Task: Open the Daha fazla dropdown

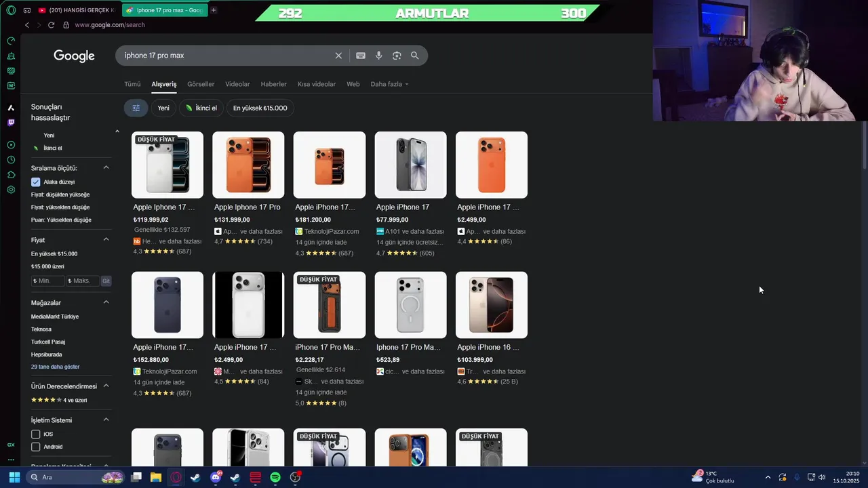Action: click(x=389, y=84)
